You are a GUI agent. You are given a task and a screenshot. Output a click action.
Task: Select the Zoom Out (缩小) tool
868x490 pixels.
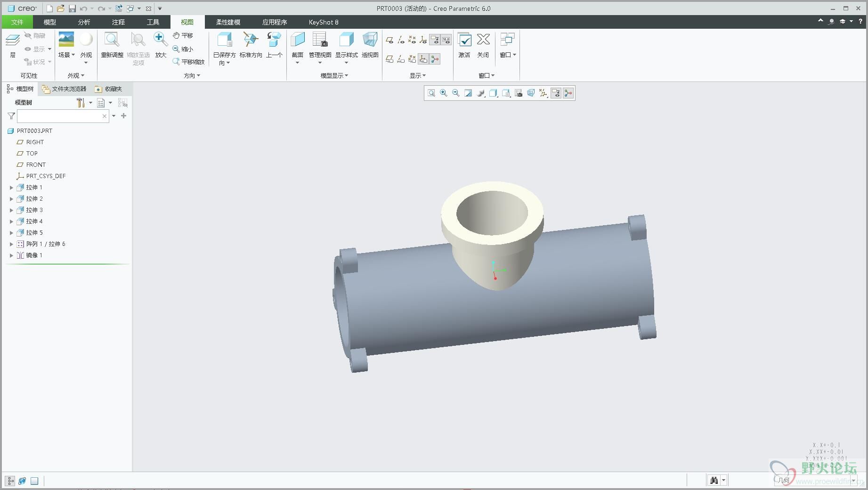pos(183,49)
